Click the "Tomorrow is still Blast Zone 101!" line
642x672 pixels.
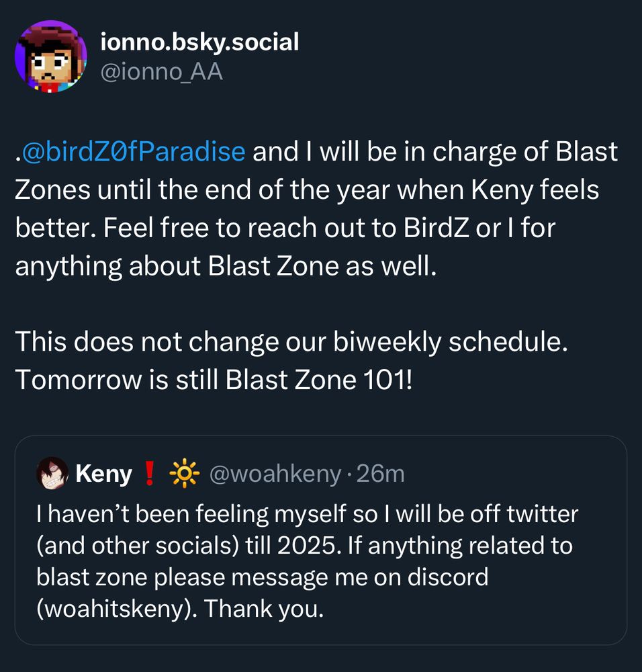pos(215,380)
